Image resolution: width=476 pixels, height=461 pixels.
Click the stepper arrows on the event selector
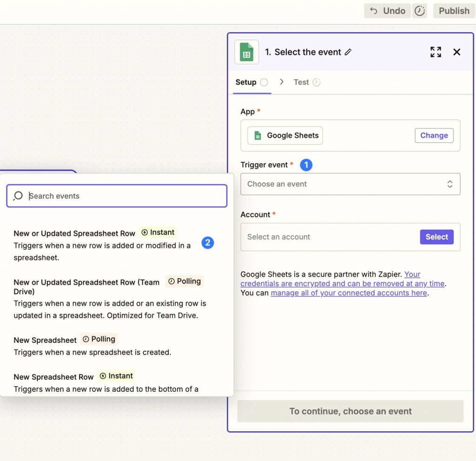(x=450, y=184)
